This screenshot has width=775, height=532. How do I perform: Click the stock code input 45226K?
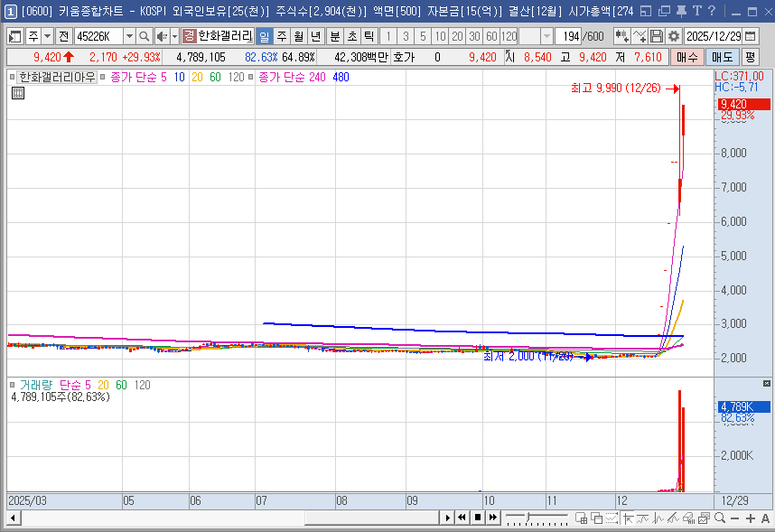98,36
